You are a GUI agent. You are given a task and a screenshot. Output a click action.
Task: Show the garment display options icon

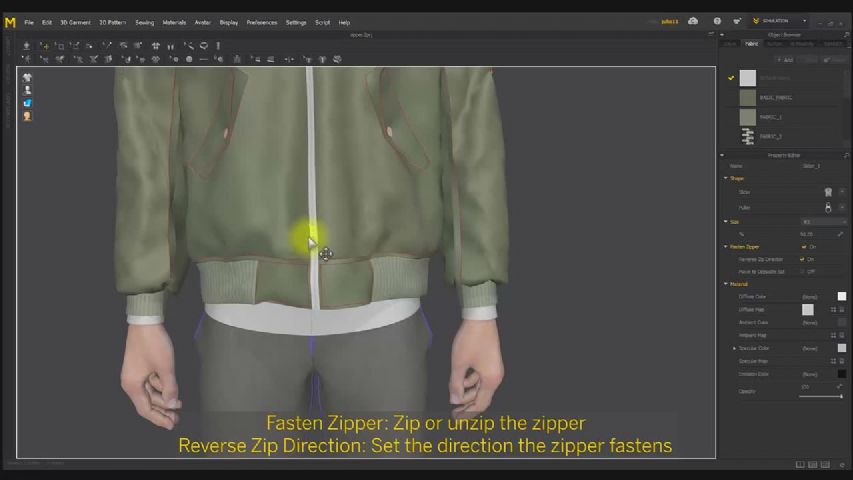pos(27,77)
